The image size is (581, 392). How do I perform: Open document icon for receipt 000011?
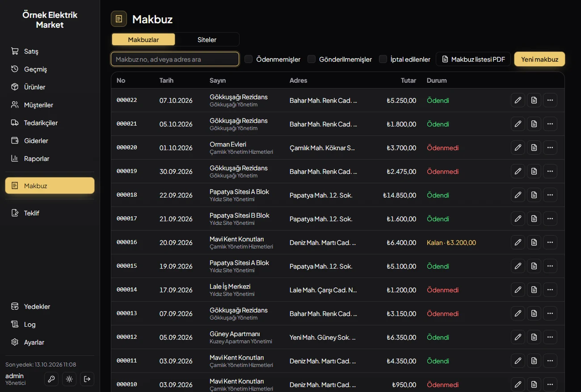tap(534, 361)
